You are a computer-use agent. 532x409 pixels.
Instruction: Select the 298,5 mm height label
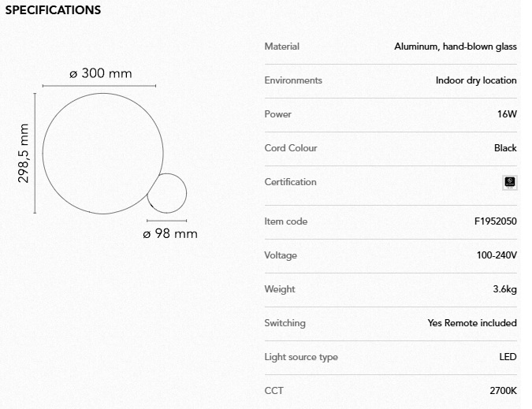[x=24, y=153]
